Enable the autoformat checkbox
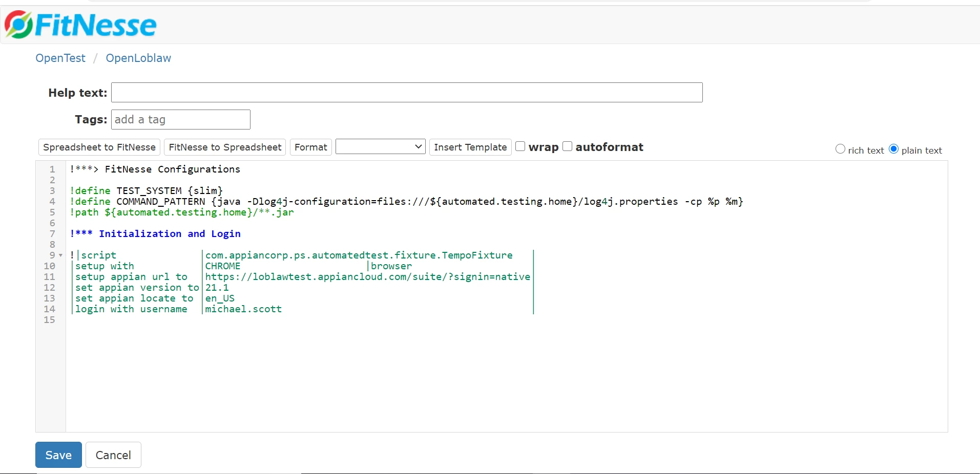The width and height of the screenshot is (980, 474). [568, 146]
